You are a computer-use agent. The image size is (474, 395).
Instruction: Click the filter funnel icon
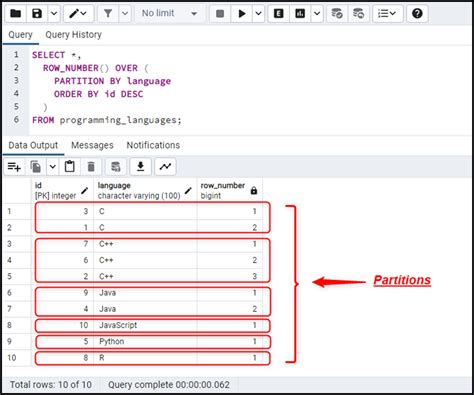(108, 14)
